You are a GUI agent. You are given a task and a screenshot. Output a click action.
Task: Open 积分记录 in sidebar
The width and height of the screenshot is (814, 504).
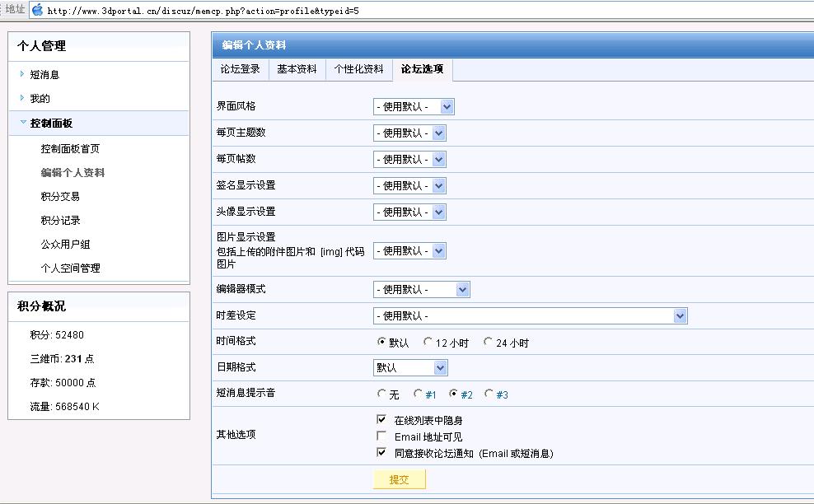tap(60, 221)
